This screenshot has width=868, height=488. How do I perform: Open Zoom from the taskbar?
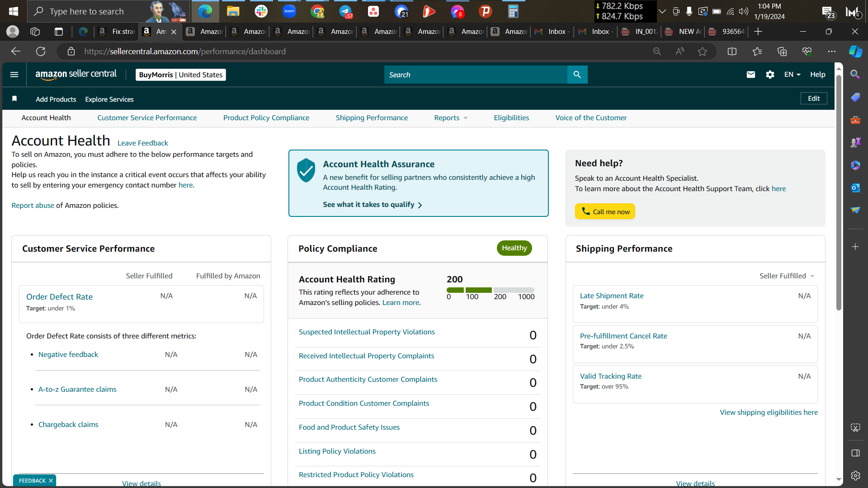click(x=289, y=11)
